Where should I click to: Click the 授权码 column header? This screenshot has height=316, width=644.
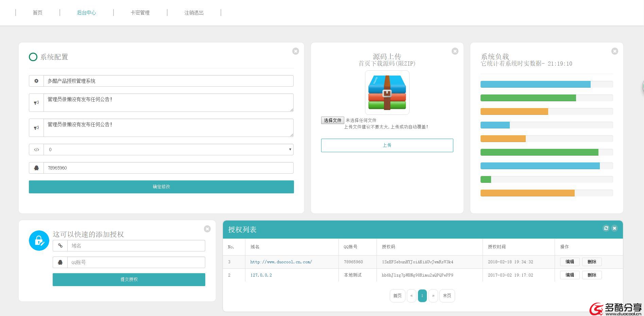388,247
